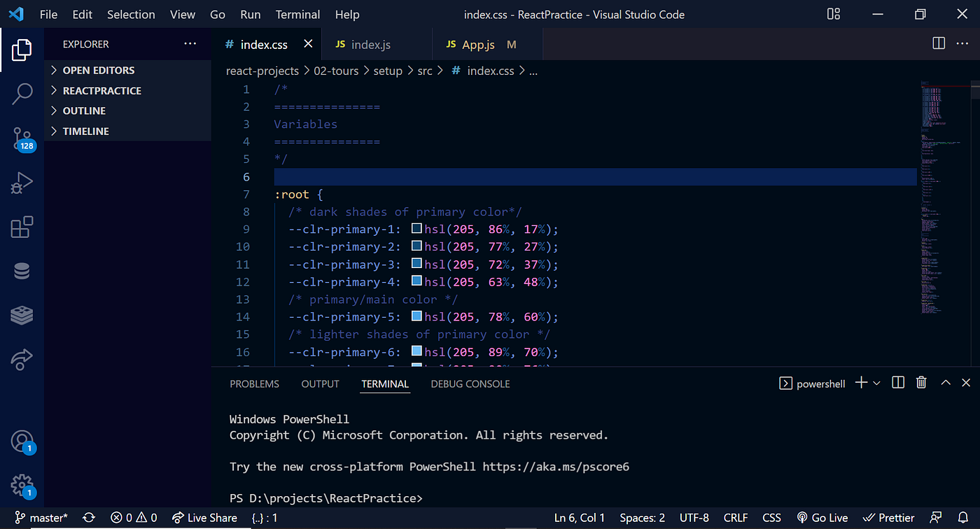Viewport: 980px width, 529px height.
Task: Open the DEBUG CONSOLE tab
Action: pos(470,383)
